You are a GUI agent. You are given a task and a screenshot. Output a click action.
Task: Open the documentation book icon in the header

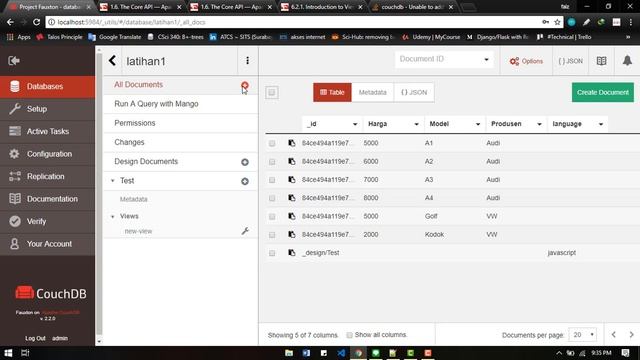tap(602, 61)
